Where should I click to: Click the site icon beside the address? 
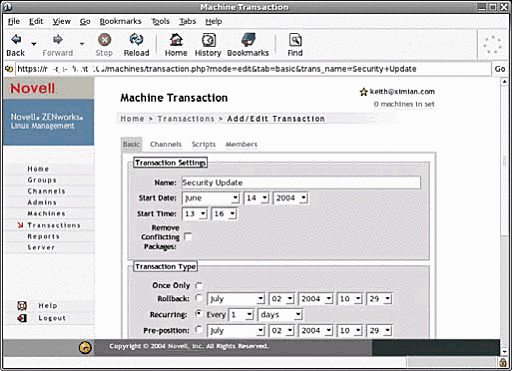(x=9, y=69)
